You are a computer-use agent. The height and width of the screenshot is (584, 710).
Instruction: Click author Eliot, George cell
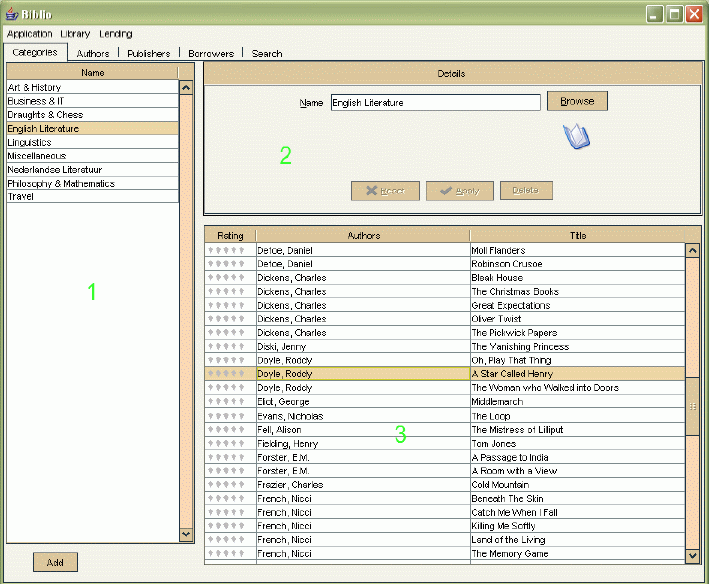click(363, 402)
